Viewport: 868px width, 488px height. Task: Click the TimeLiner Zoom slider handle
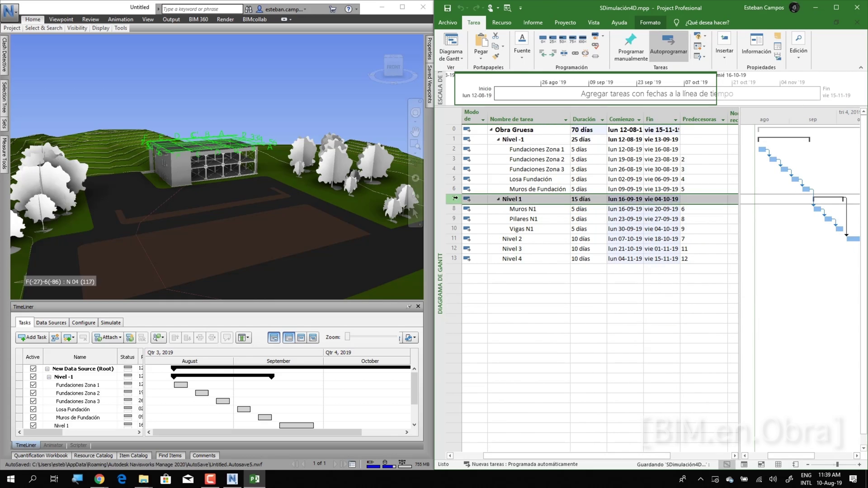(x=347, y=337)
